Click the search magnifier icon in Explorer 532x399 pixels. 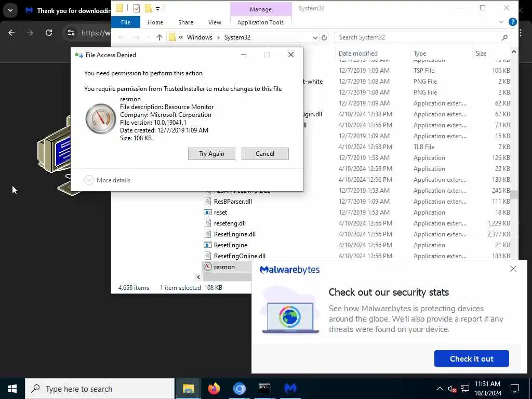coord(504,37)
